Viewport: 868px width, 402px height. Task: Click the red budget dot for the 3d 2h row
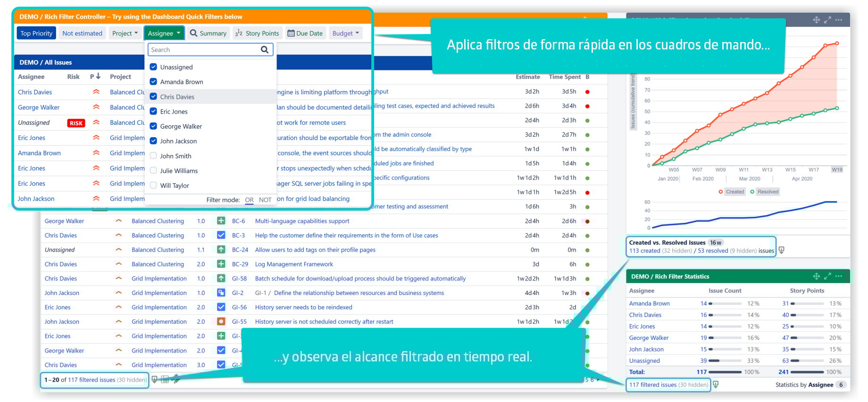click(587, 92)
